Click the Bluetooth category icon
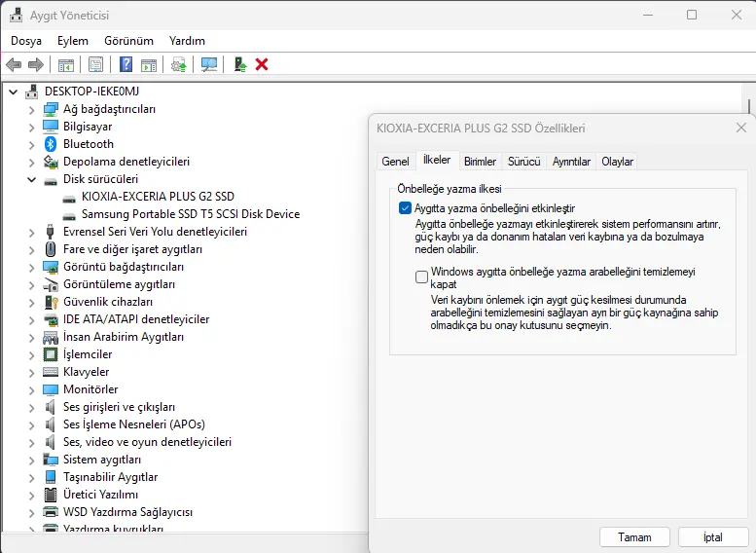Screen dimensions: 756x553 51,144
